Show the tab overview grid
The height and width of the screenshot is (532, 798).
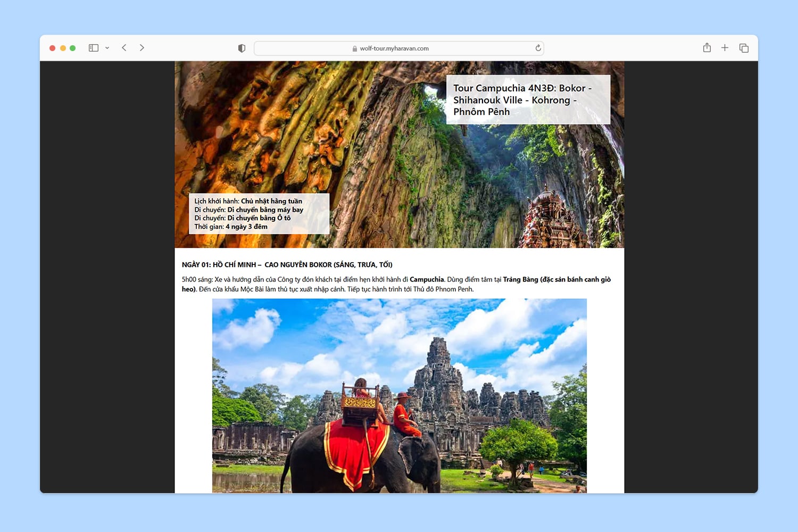[744, 48]
